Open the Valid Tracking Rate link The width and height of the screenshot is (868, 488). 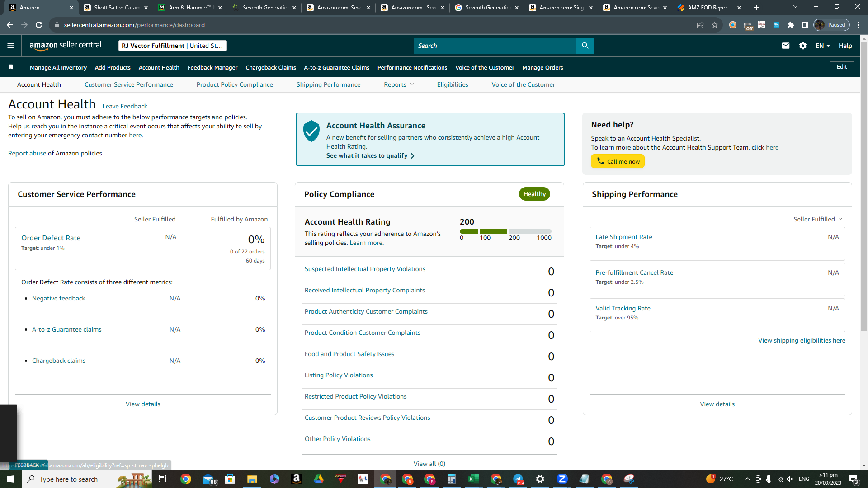pyautogui.click(x=623, y=308)
